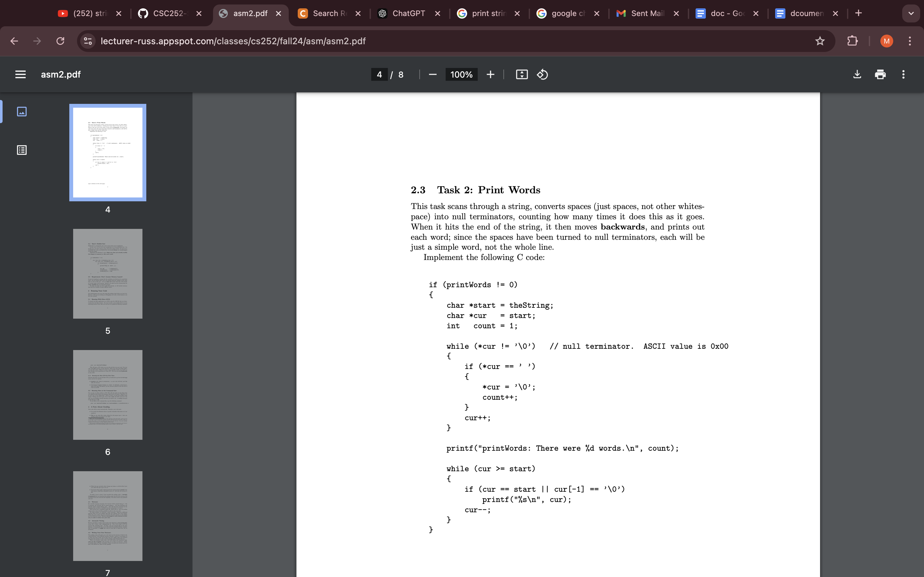Zoom in on the document

[x=490, y=74]
